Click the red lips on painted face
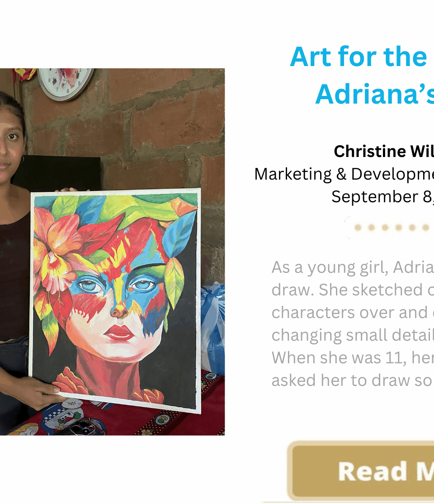 tap(119, 333)
